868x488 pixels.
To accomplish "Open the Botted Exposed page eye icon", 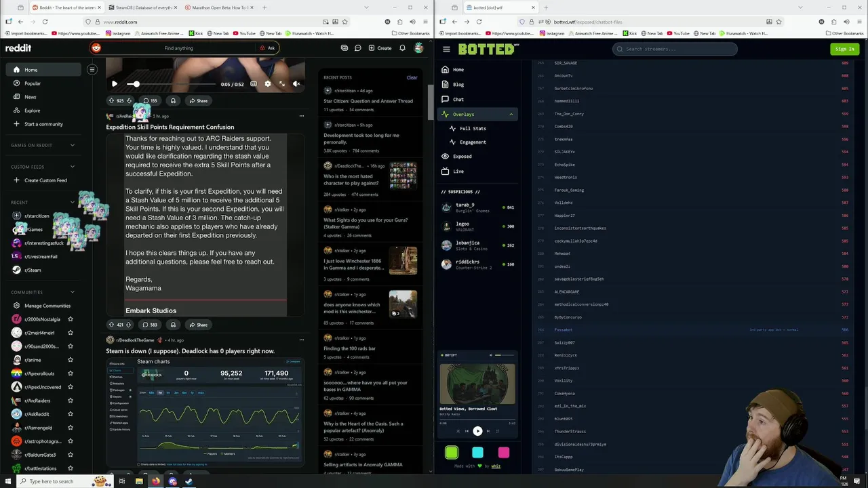I will pyautogui.click(x=445, y=157).
